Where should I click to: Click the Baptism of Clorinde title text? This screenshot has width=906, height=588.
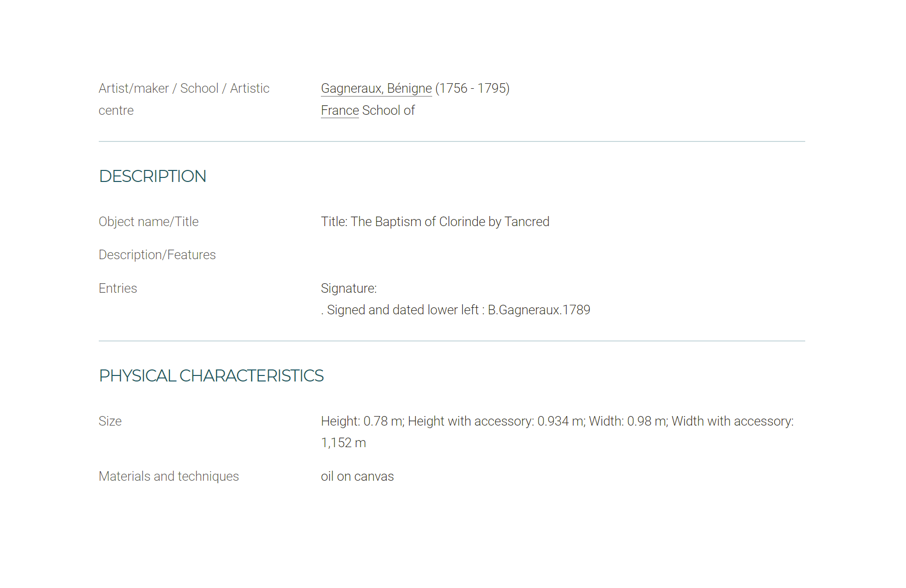point(435,222)
